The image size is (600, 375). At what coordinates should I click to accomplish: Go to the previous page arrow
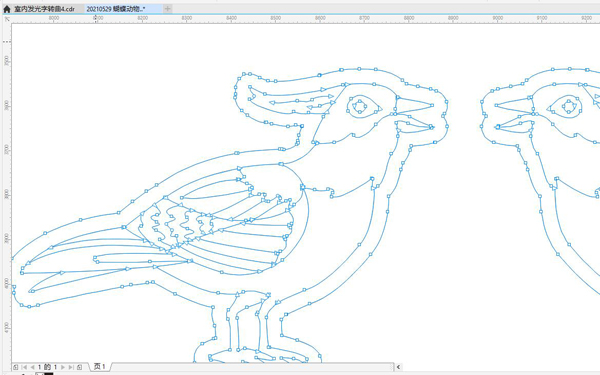(x=32, y=367)
